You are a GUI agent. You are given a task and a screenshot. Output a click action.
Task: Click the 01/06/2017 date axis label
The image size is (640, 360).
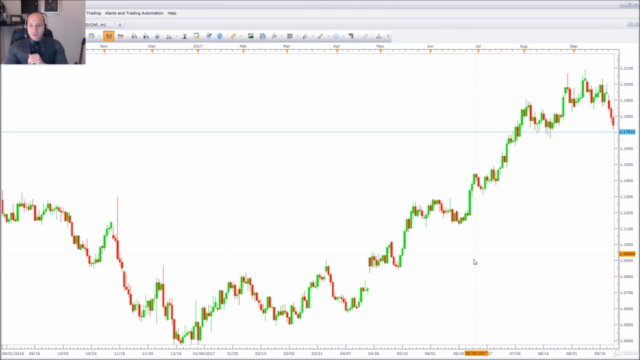[204, 353]
